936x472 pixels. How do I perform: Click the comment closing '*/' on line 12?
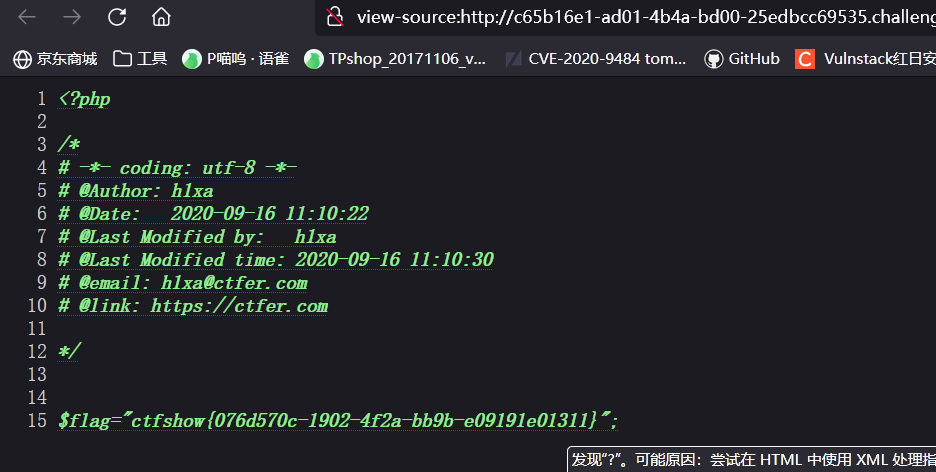pos(68,351)
